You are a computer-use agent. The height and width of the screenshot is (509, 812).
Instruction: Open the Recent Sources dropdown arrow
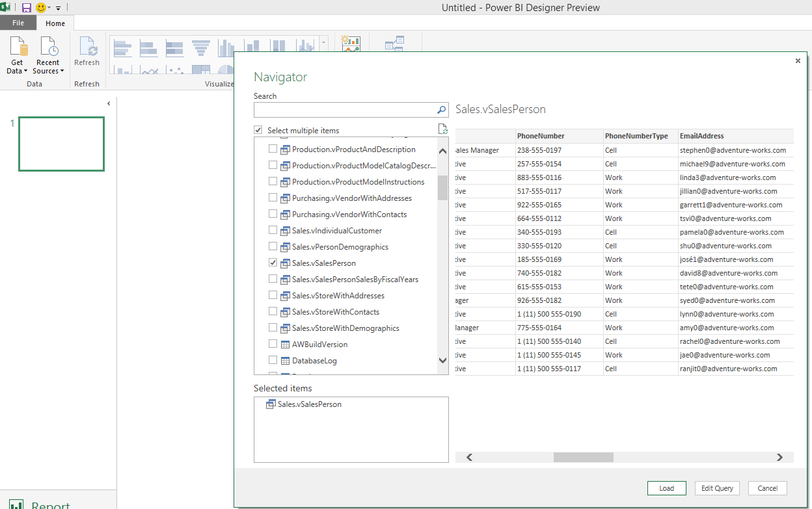pyautogui.click(x=62, y=72)
